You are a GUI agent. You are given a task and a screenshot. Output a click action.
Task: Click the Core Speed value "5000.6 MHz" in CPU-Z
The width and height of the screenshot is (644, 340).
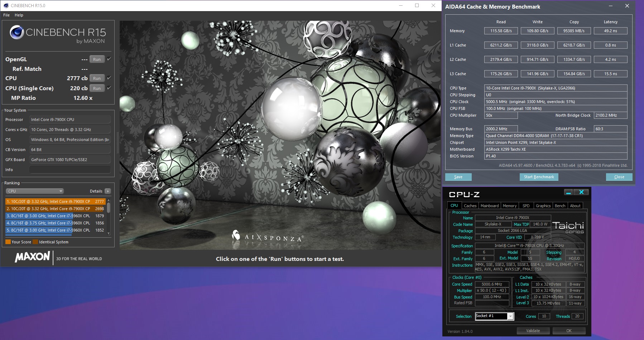point(492,284)
